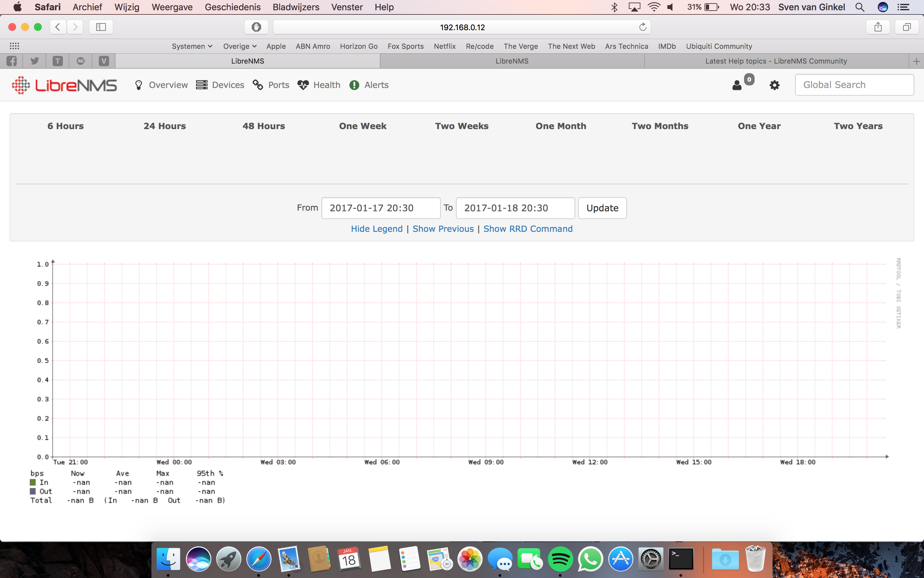This screenshot has width=924, height=578.
Task: Open the Facebook pinned tab
Action: 12,61
